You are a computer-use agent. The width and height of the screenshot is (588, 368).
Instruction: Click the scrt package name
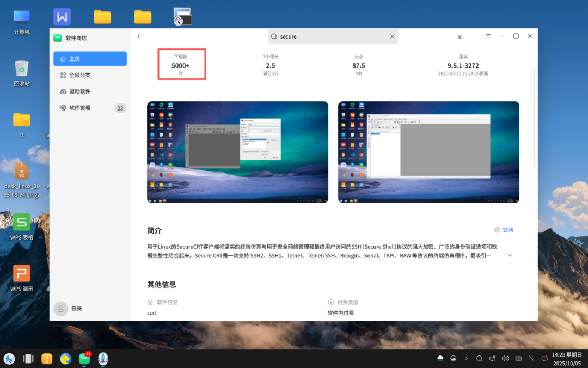(151, 313)
